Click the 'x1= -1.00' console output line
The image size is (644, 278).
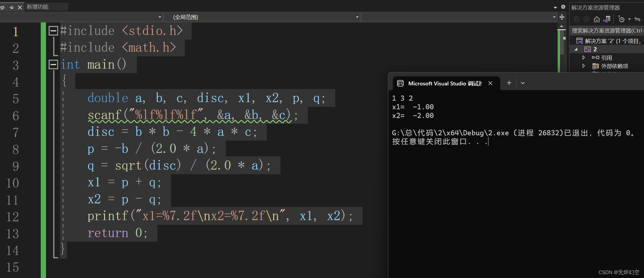(x=413, y=107)
